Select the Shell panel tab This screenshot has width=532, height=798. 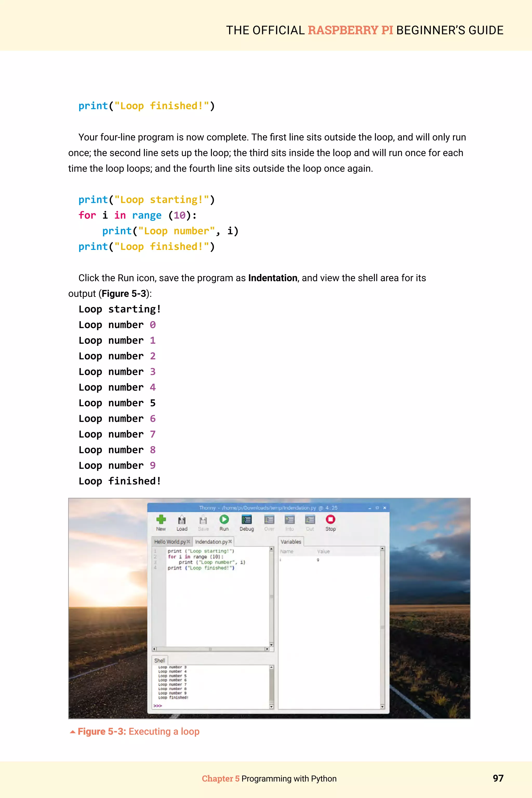tap(159, 661)
